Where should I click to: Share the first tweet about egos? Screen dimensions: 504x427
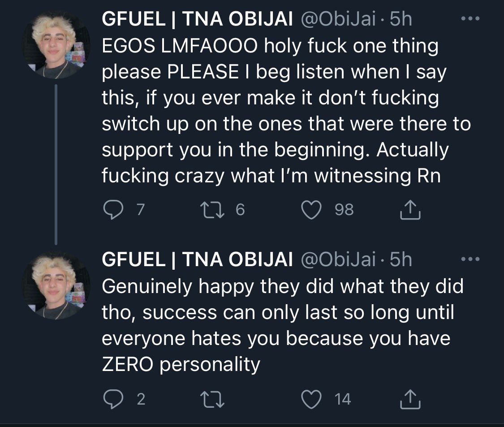point(410,210)
